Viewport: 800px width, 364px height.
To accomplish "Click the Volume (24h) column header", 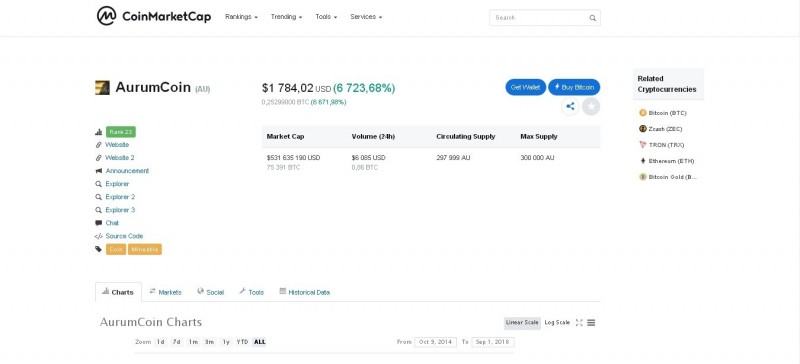I will tap(373, 137).
